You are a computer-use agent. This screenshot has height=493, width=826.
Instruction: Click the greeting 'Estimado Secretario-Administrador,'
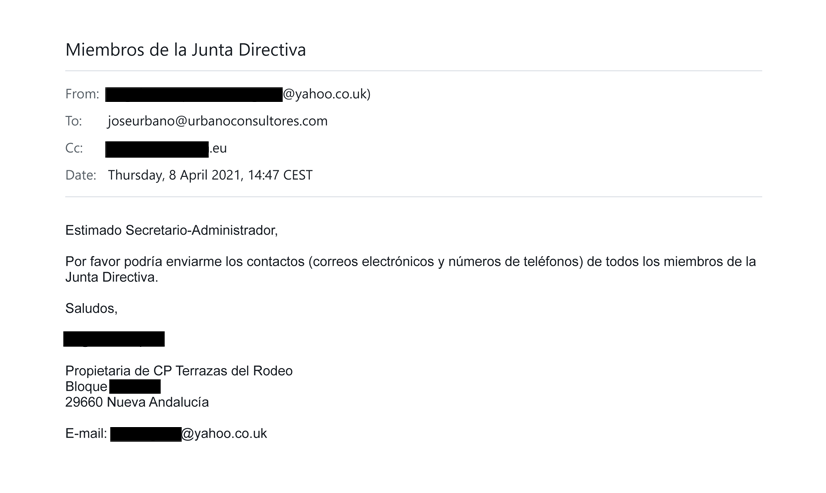click(171, 231)
